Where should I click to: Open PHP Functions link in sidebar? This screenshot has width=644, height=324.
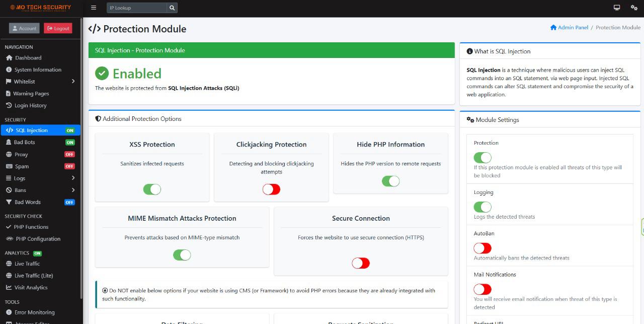pos(40,227)
